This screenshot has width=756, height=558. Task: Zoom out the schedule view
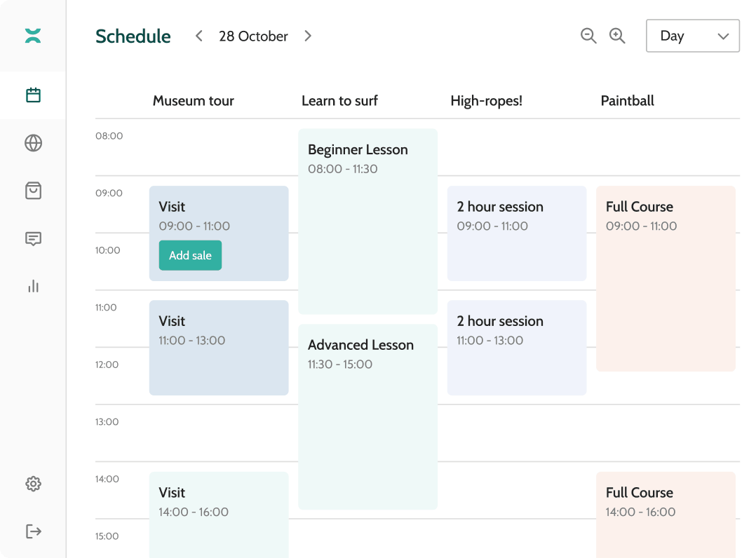pyautogui.click(x=588, y=36)
